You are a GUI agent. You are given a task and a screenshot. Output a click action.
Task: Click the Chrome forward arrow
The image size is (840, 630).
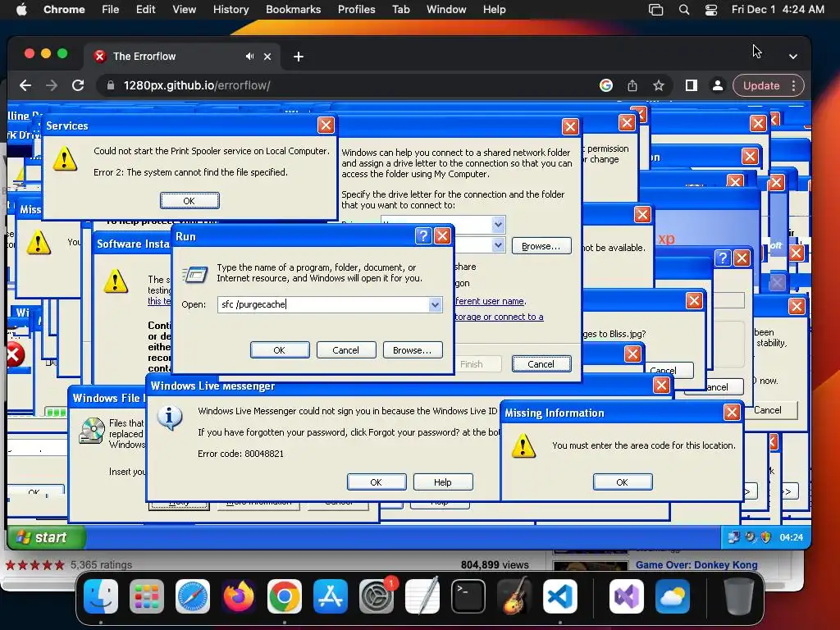[x=52, y=85]
